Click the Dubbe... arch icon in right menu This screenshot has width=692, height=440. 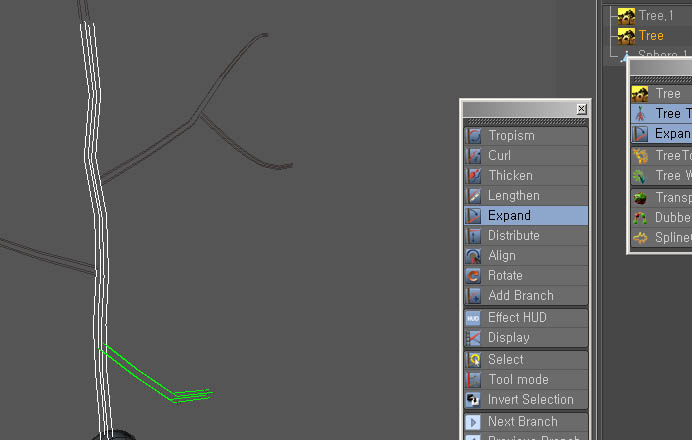click(x=640, y=218)
